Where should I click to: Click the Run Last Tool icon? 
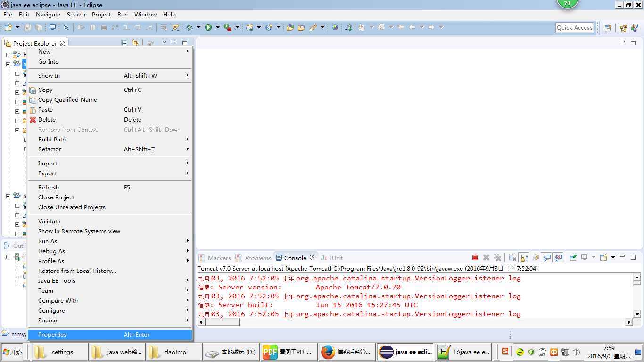pyautogui.click(x=228, y=28)
